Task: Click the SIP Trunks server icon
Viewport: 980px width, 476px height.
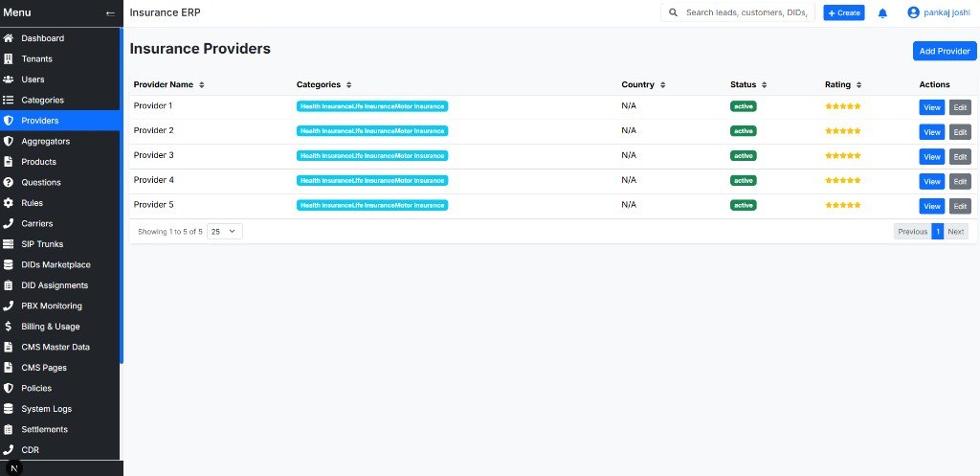Action: 8,244
